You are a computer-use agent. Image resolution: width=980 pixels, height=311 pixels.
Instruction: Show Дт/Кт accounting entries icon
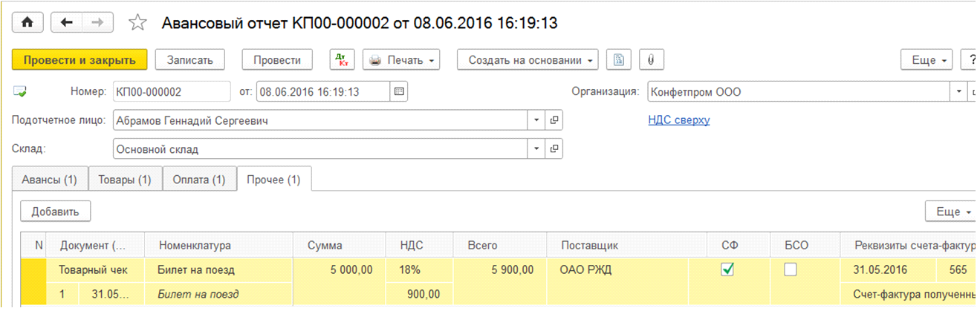tap(343, 60)
